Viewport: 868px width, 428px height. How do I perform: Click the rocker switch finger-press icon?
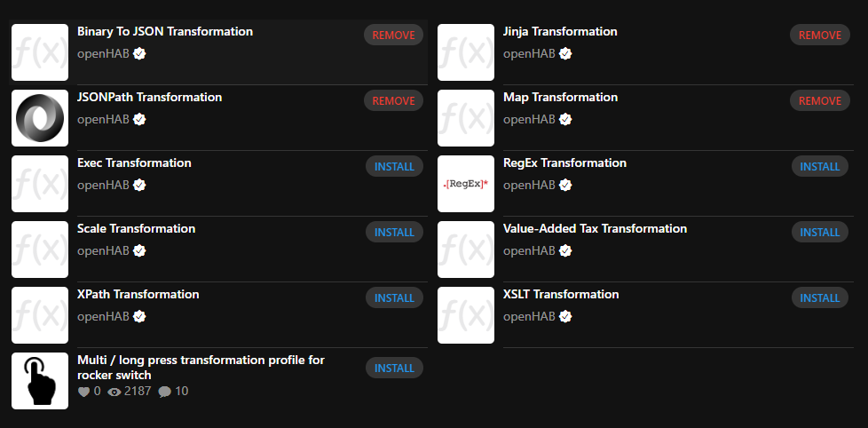coord(40,381)
